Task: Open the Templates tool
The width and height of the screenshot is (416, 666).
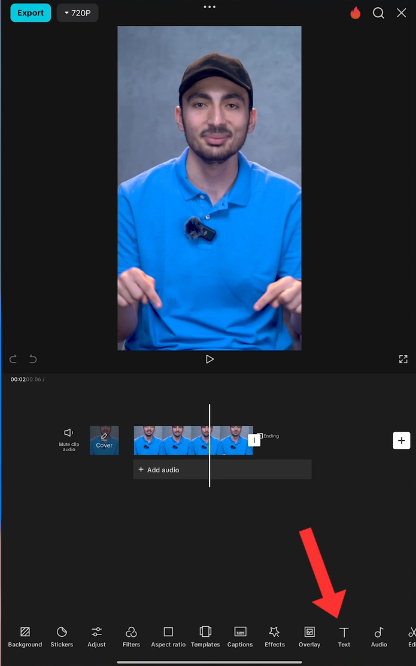Action: coord(205,637)
